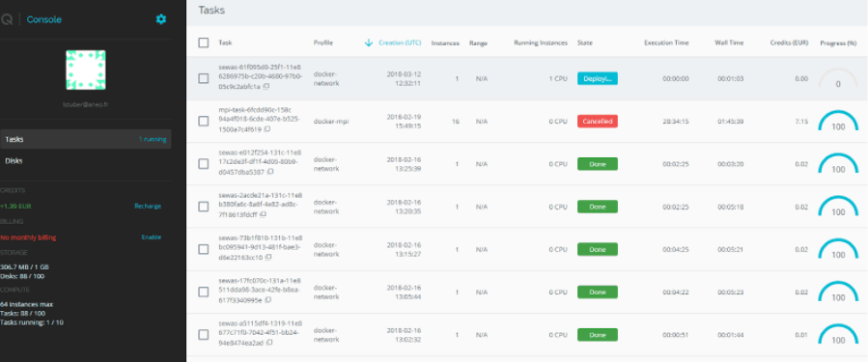Copy the sewas-61f095d0 task ID icon
Image resolution: width=868 pixels, height=362 pixels.
click(x=266, y=87)
